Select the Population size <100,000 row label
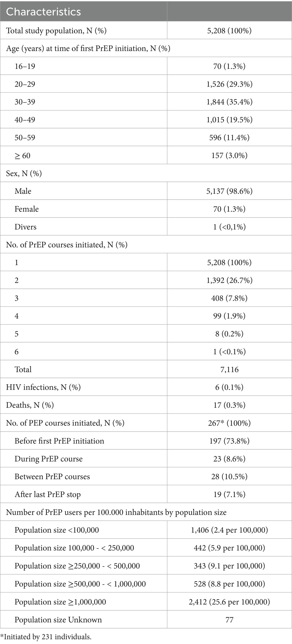This screenshot has width=292, height=644. [57, 530]
